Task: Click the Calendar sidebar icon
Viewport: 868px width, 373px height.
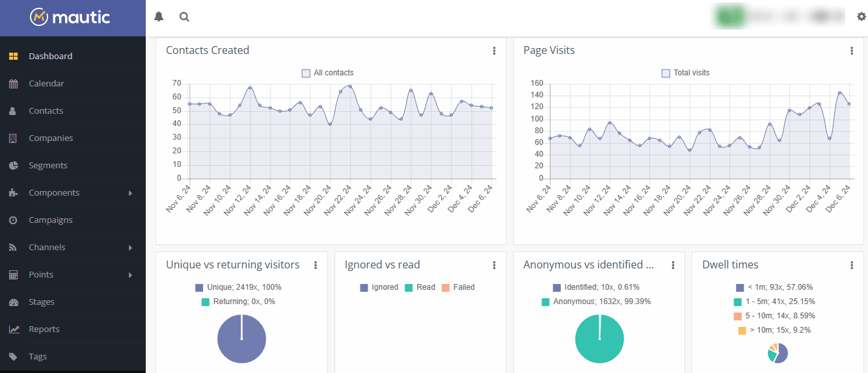Action: click(x=13, y=84)
